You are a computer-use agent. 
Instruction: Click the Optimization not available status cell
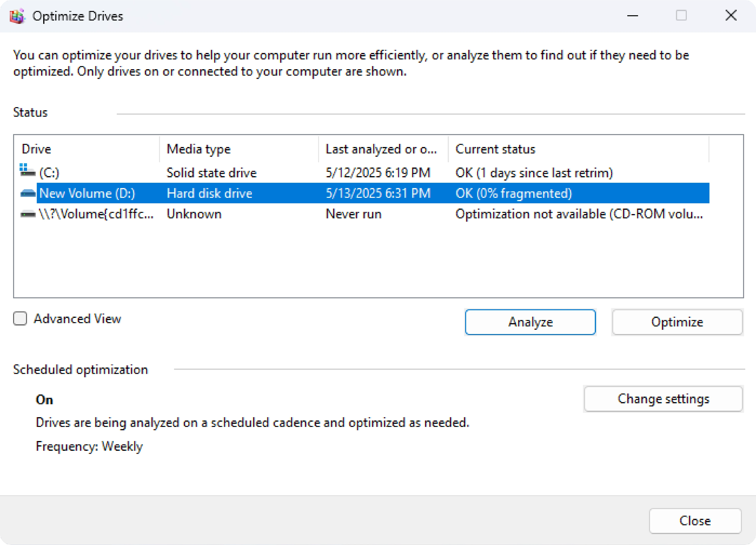[579, 214]
